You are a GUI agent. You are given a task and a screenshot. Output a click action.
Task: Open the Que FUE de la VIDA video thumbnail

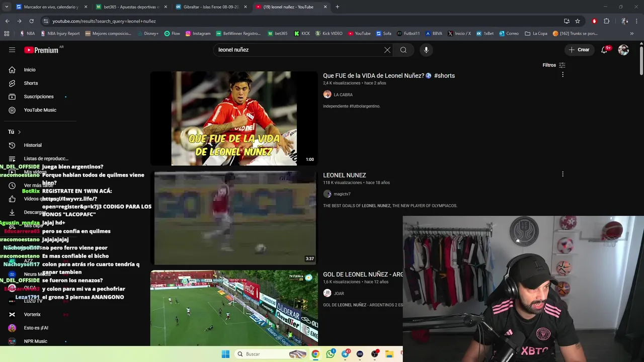234,118
